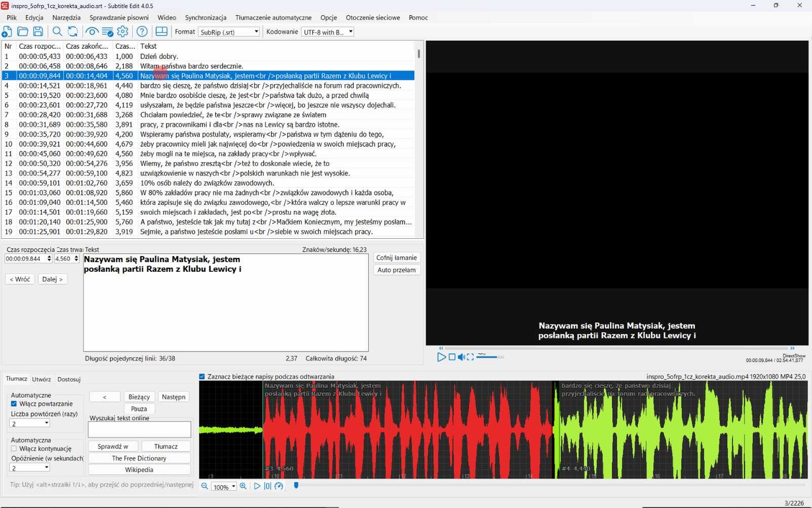This screenshot has width=812, height=508.
Task: Open the Find magnifier tool in toolbar
Action: point(57,31)
